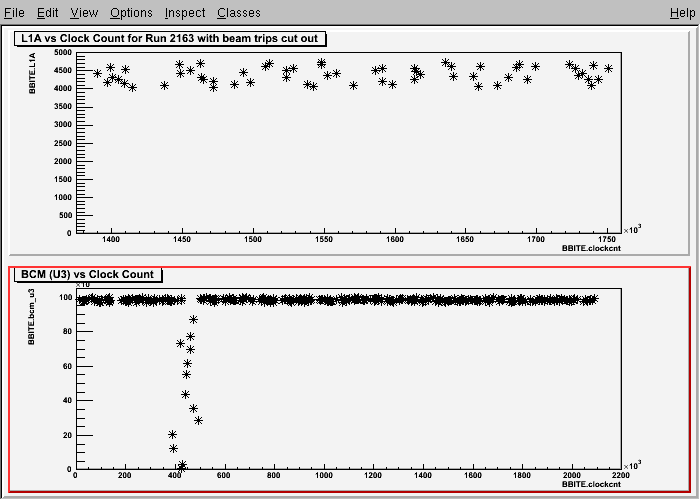The height and width of the screenshot is (500, 700).
Task: Click the 'L1A vs Clock Count for Run 2163' title
Action: 170,38
